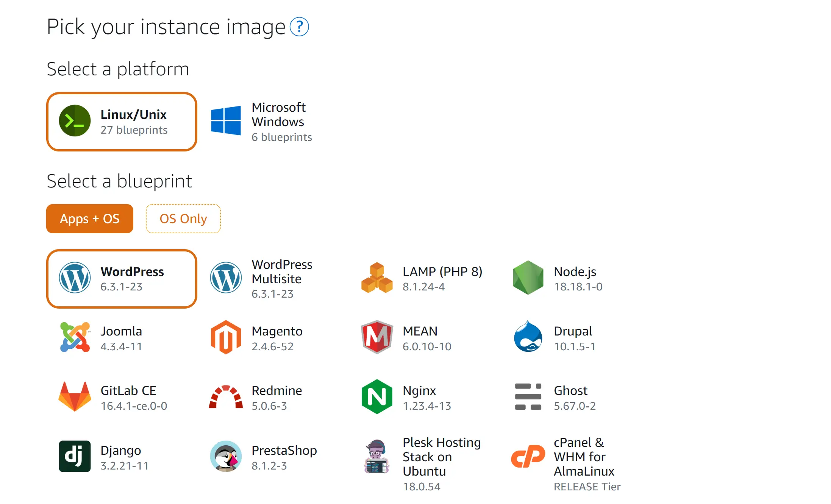Click the Nginx blueprint name

pyautogui.click(x=419, y=390)
